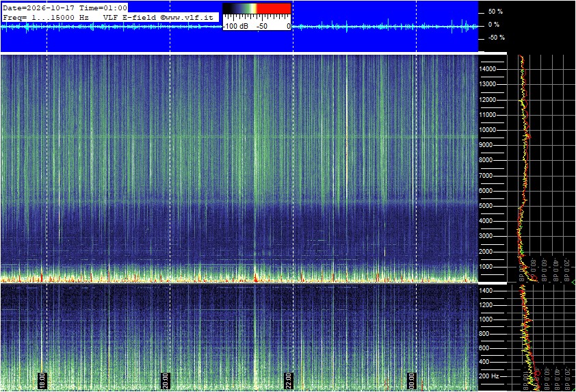Click the 4000 frequency axis label
576x392 pixels.
486,221
